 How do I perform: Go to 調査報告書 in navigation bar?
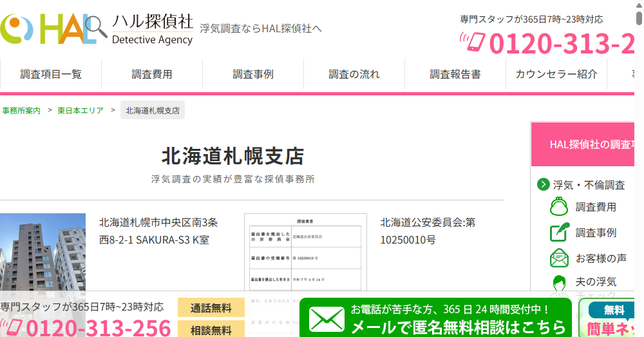pos(455,74)
